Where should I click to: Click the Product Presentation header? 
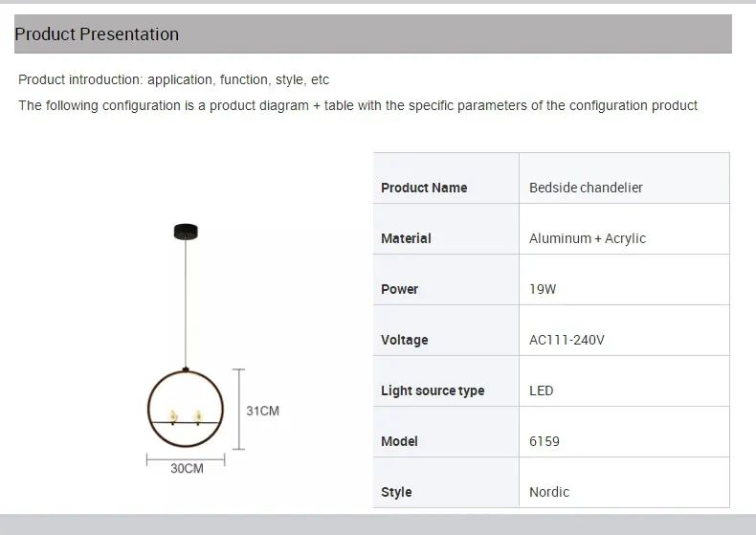coord(97,34)
